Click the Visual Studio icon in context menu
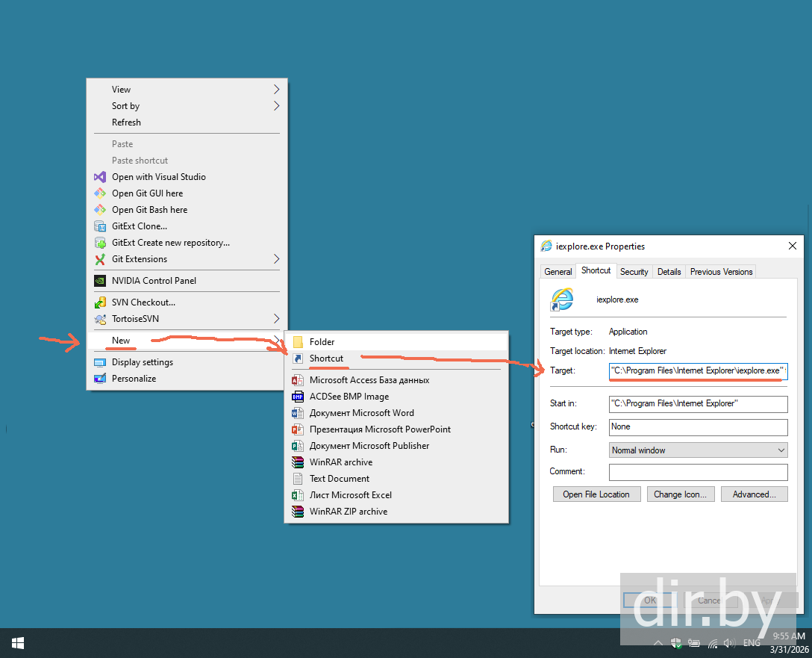812x658 pixels. click(x=100, y=177)
